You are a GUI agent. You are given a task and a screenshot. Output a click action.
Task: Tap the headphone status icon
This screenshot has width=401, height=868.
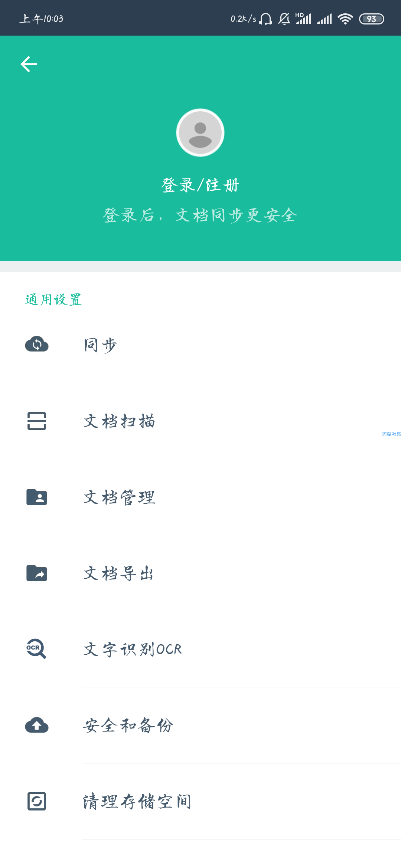[x=265, y=19]
